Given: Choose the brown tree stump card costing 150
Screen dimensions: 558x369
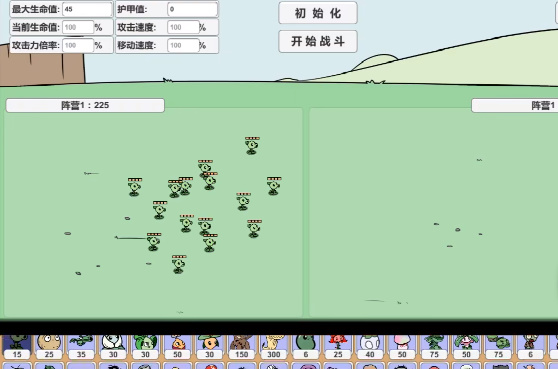Looking at the screenshot, I should [x=242, y=347].
